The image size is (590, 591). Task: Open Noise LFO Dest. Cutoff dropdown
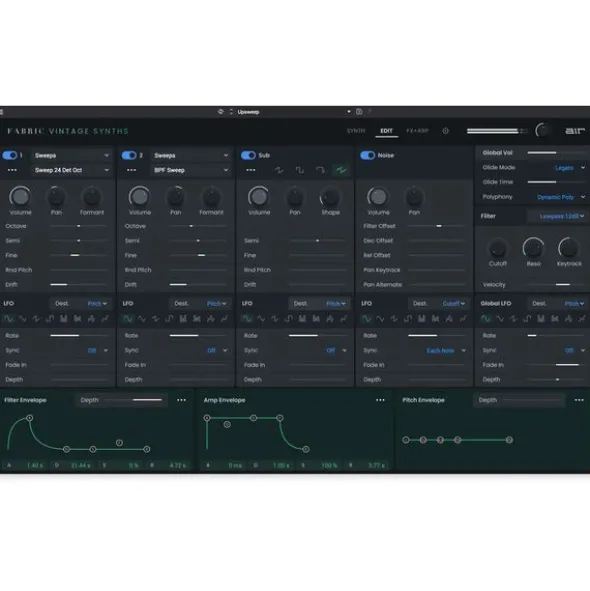coord(438,303)
